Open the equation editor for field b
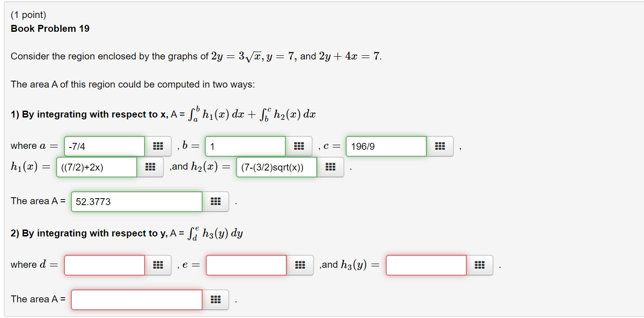Image resolution: width=644 pixels, height=318 pixels. tap(299, 146)
